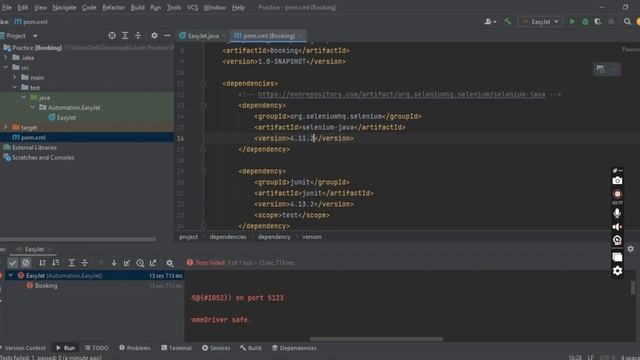Open the Refactor menu
Screen dimensions: 640x360
tap(113, 7)
